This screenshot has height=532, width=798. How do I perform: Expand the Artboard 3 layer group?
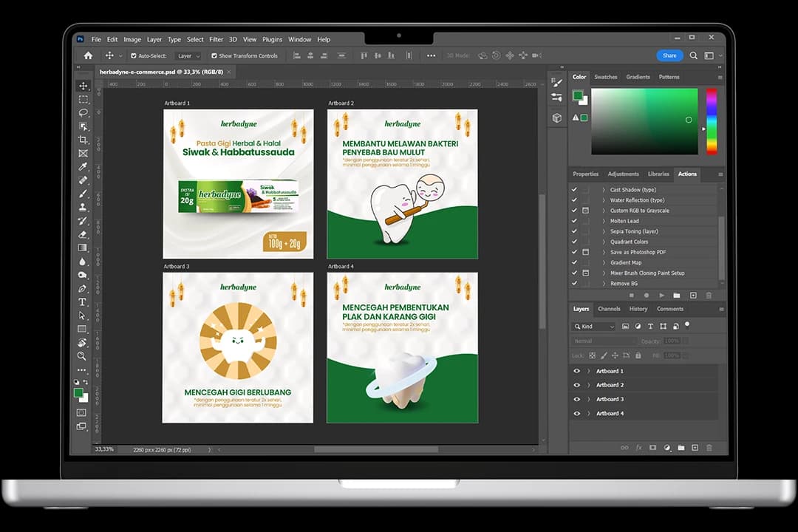click(589, 399)
